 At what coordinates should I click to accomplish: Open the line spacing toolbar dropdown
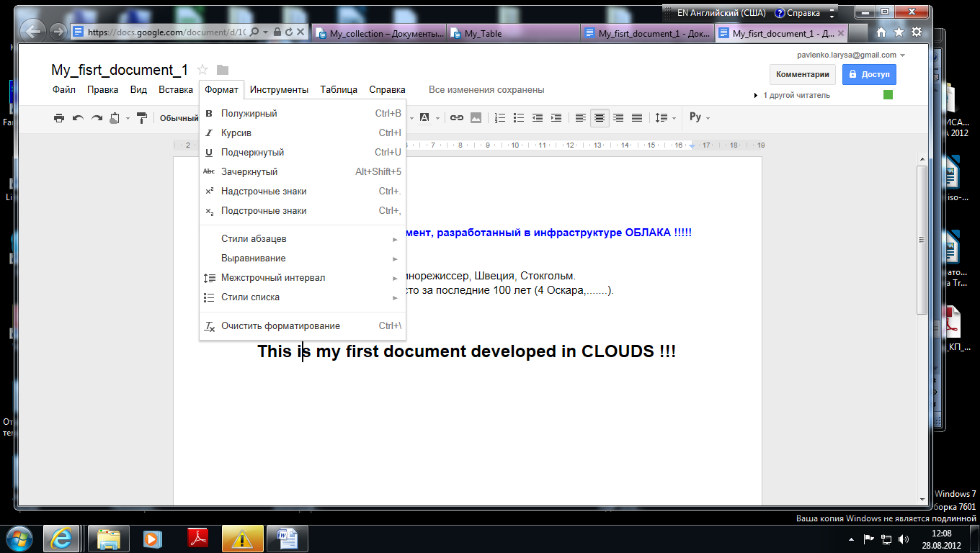pos(665,118)
